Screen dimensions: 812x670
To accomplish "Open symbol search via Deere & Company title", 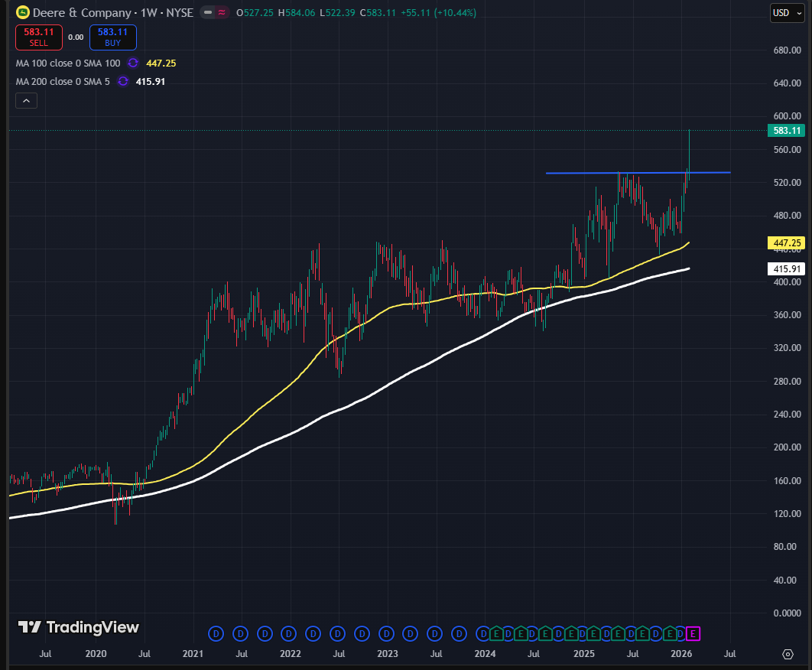I will 82,12.
